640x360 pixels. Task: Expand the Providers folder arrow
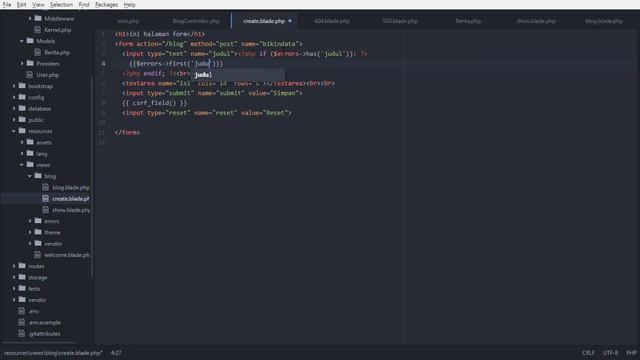click(x=22, y=63)
